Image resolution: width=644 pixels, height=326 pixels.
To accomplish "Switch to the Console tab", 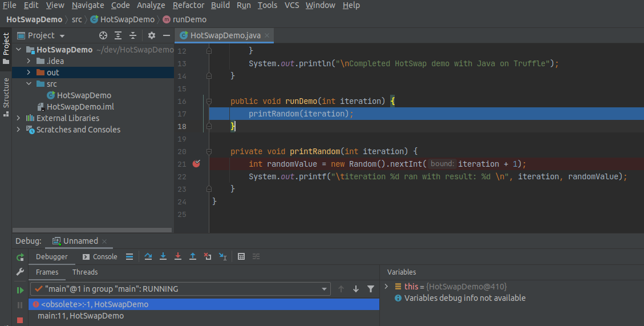I will [100, 257].
